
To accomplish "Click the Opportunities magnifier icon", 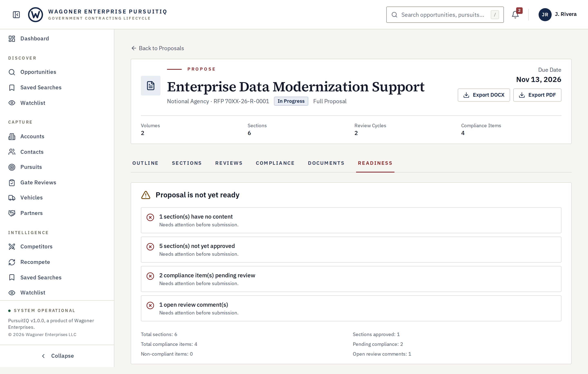I will click(x=12, y=72).
